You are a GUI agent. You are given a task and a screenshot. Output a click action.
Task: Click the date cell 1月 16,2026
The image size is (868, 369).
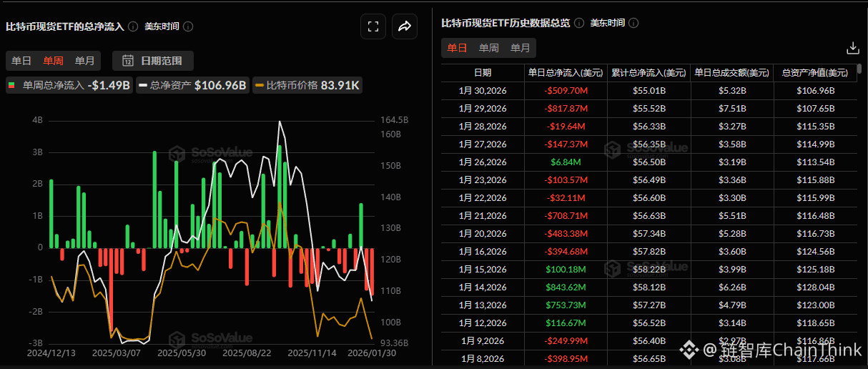[483, 252]
